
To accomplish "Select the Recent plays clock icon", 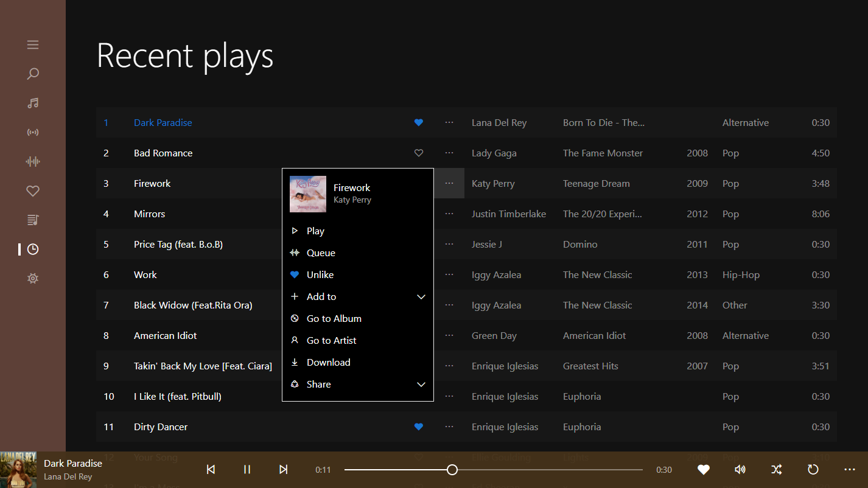I will coord(33,249).
